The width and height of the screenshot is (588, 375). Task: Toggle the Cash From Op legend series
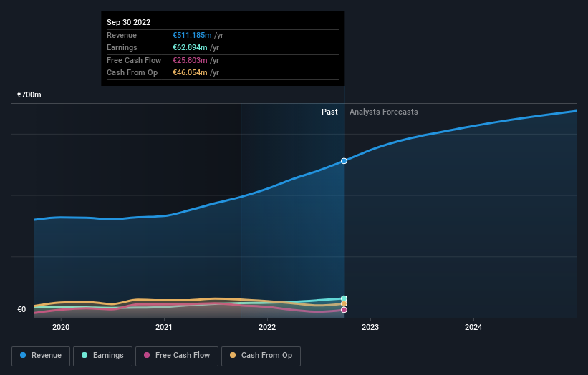pos(261,356)
